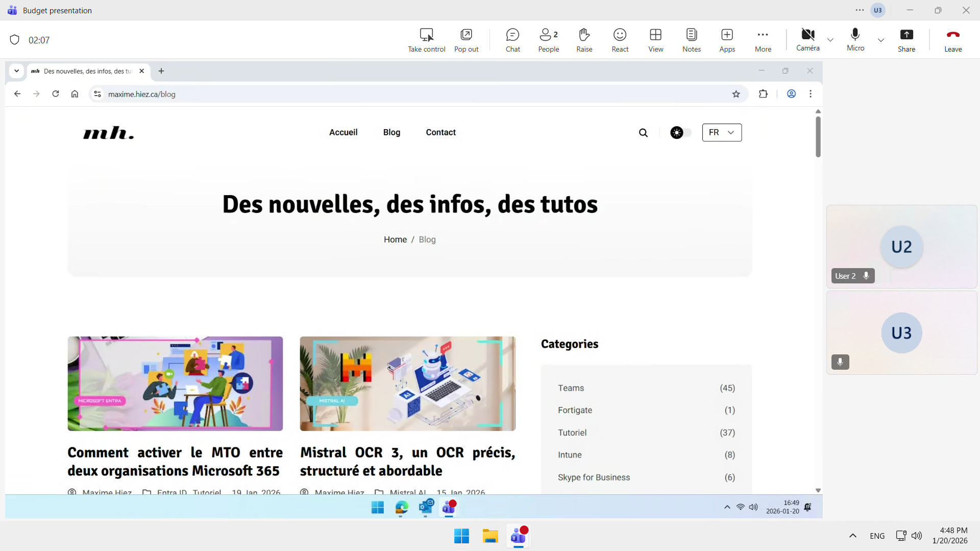Click Take control of shared screen

coord(426,40)
